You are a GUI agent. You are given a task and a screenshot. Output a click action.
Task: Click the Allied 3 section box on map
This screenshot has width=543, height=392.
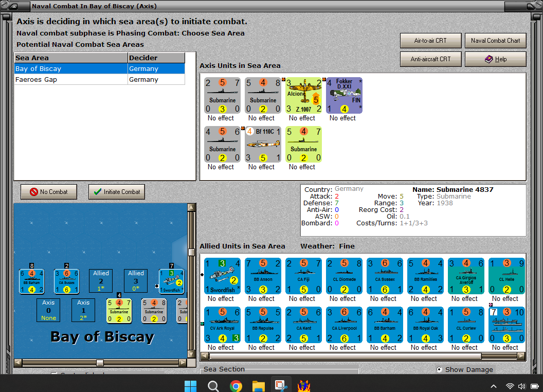pos(136,281)
